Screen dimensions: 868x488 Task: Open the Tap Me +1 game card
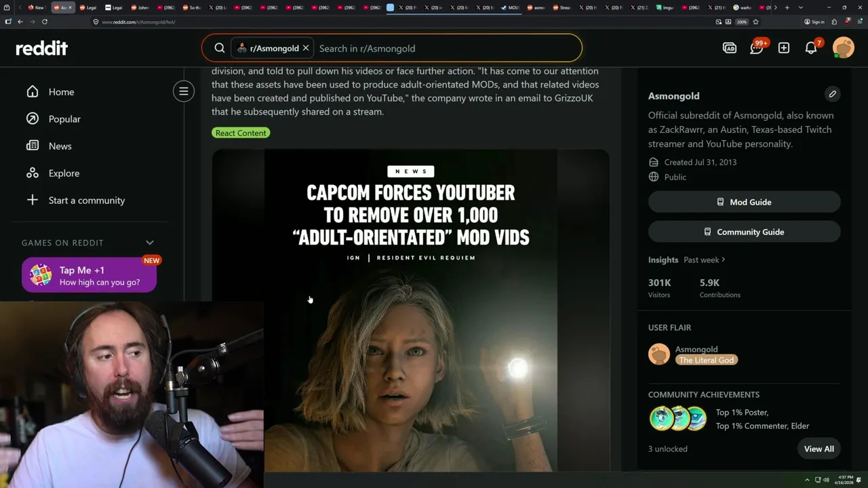click(x=89, y=275)
